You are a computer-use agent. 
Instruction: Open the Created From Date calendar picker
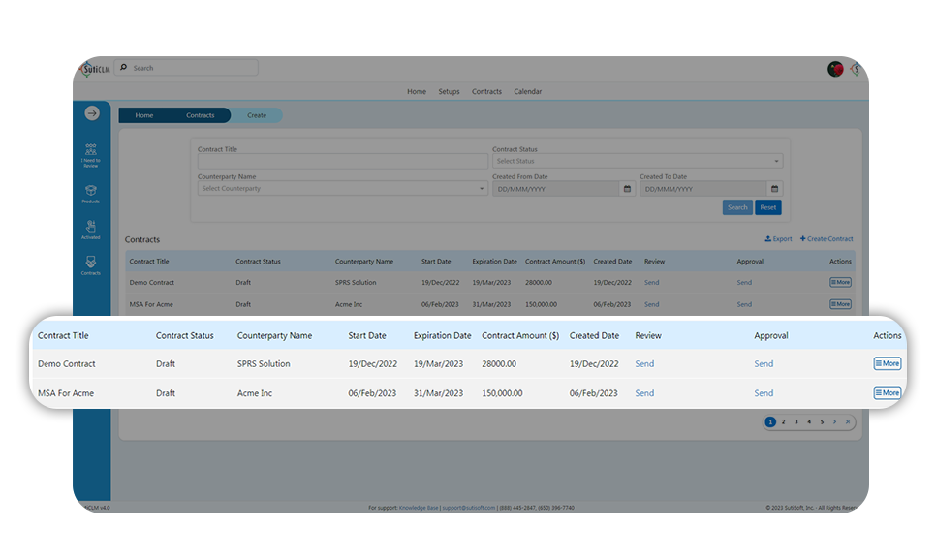tap(627, 189)
